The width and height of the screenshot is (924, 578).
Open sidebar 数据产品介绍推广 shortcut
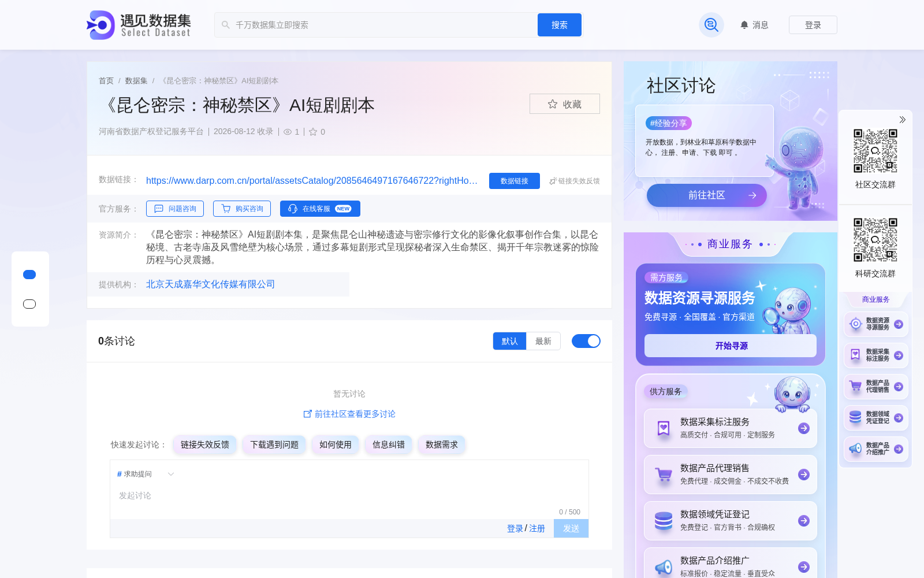pos(876,449)
